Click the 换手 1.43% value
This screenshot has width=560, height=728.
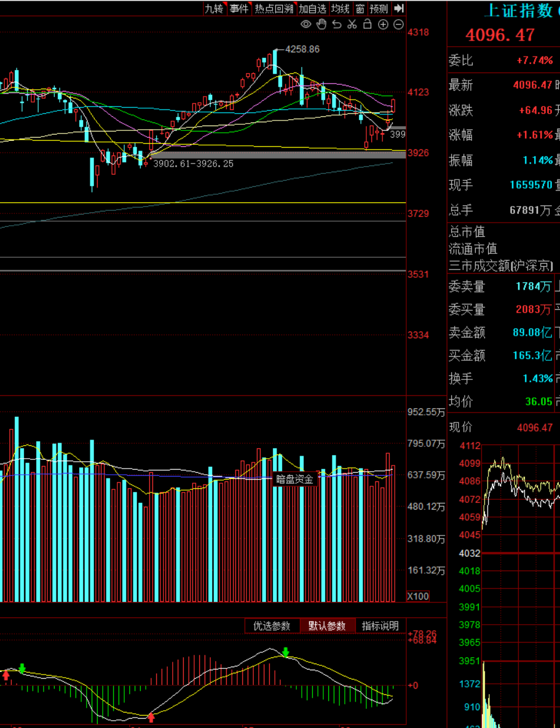538,378
